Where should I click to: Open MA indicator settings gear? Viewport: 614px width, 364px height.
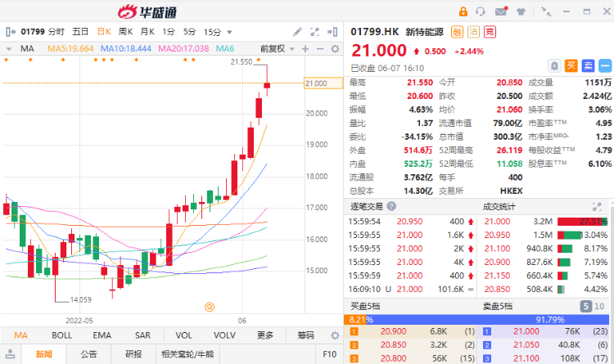coord(335,49)
